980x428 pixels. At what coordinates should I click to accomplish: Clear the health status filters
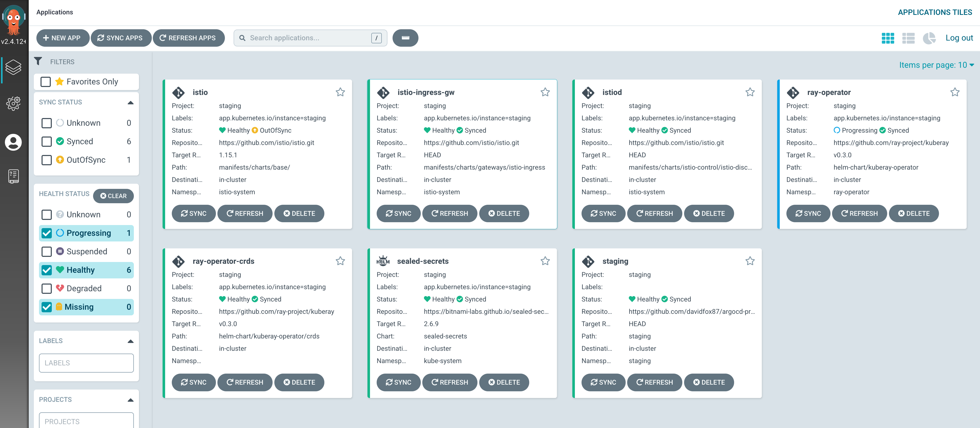pos(113,196)
